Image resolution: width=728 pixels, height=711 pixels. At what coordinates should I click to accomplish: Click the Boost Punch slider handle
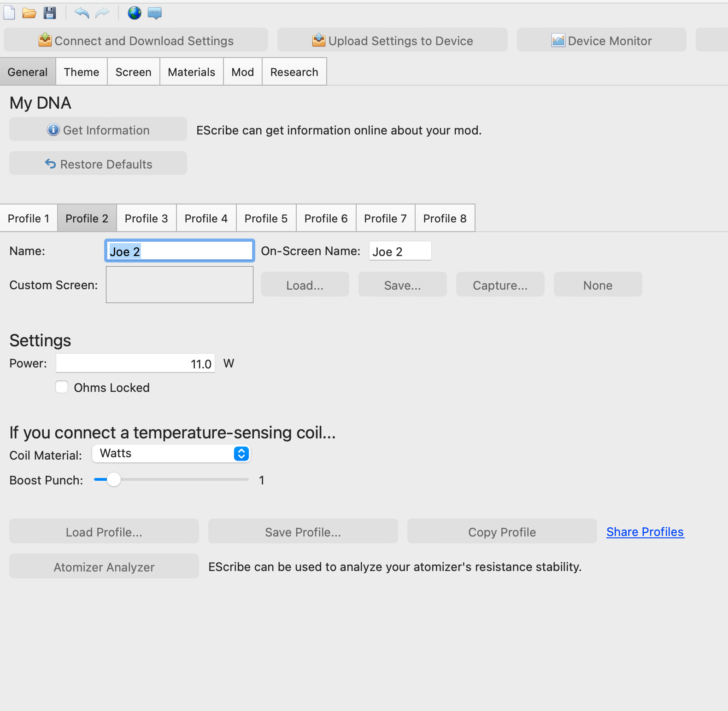point(113,479)
